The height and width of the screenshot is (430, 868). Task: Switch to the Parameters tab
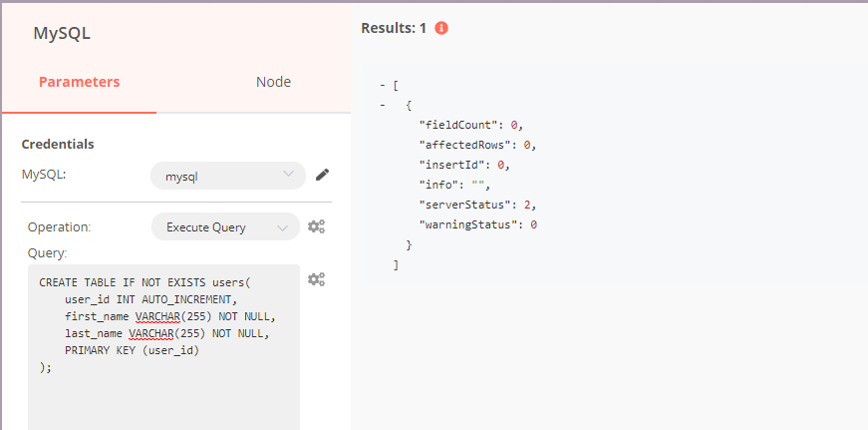click(79, 82)
